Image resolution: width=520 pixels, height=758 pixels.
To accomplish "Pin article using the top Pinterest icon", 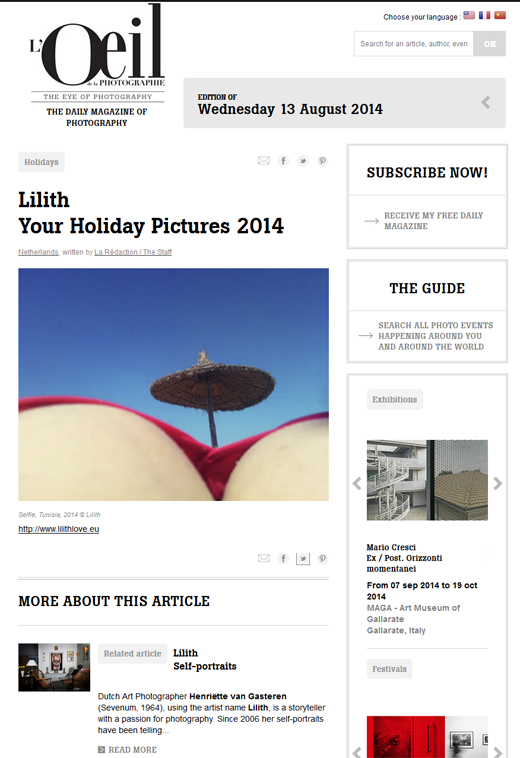I will [x=322, y=161].
